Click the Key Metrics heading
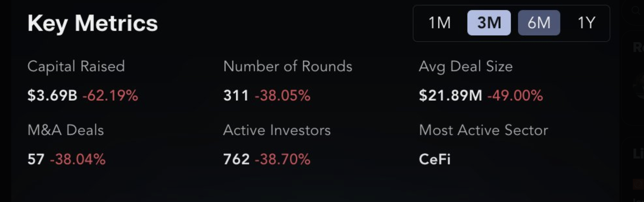This screenshot has width=644, height=202. (x=93, y=23)
